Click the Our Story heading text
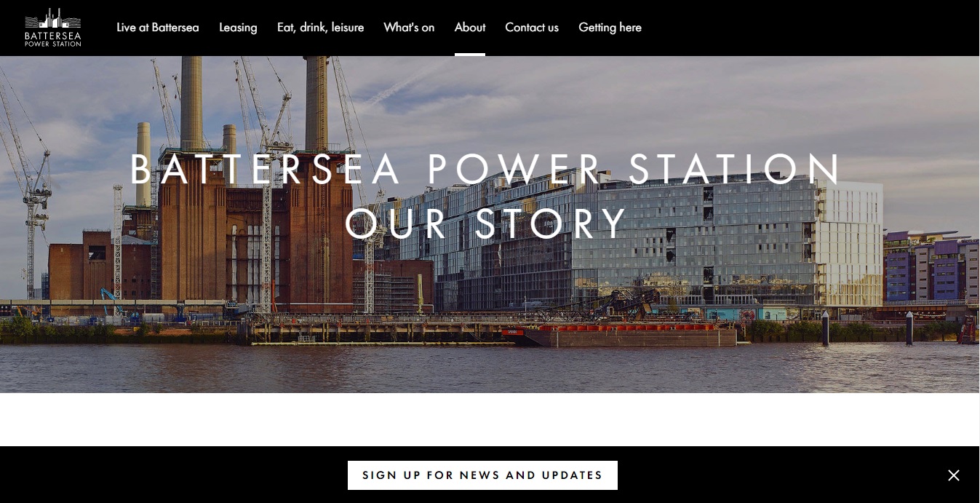 coord(485,223)
